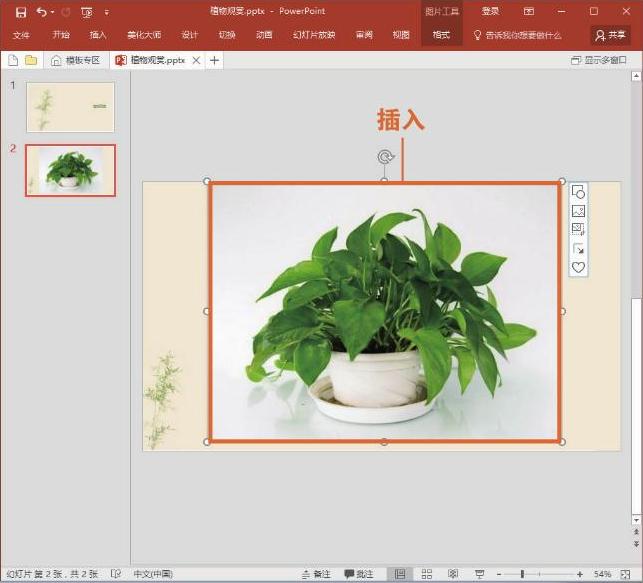The image size is (643, 583).
Task: Open the undo history dropdown arrow
Action: [52, 12]
